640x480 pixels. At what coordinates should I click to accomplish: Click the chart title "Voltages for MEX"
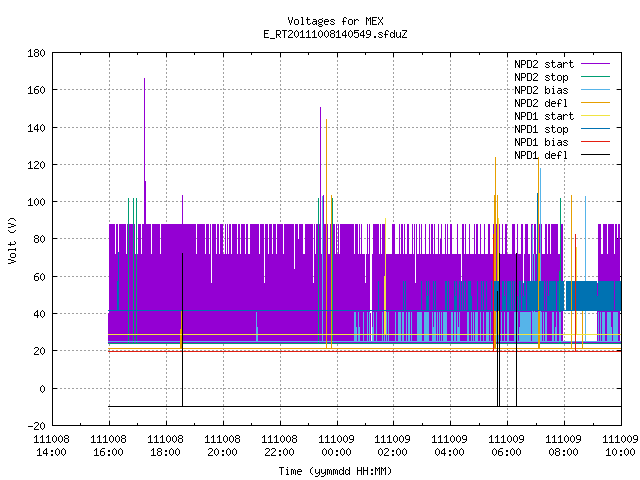[x=335, y=21]
